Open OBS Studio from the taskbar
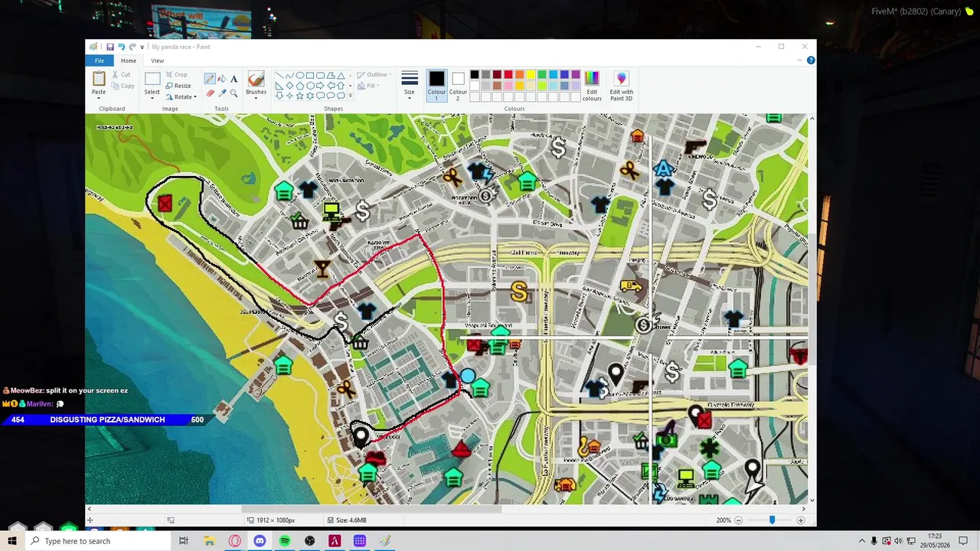The image size is (980, 551). coord(309,541)
